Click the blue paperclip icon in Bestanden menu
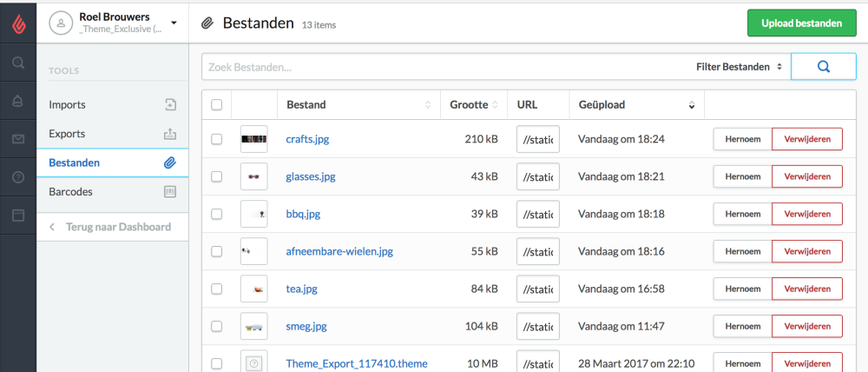Viewport: 868px width, 372px height. tap(170, 163)
